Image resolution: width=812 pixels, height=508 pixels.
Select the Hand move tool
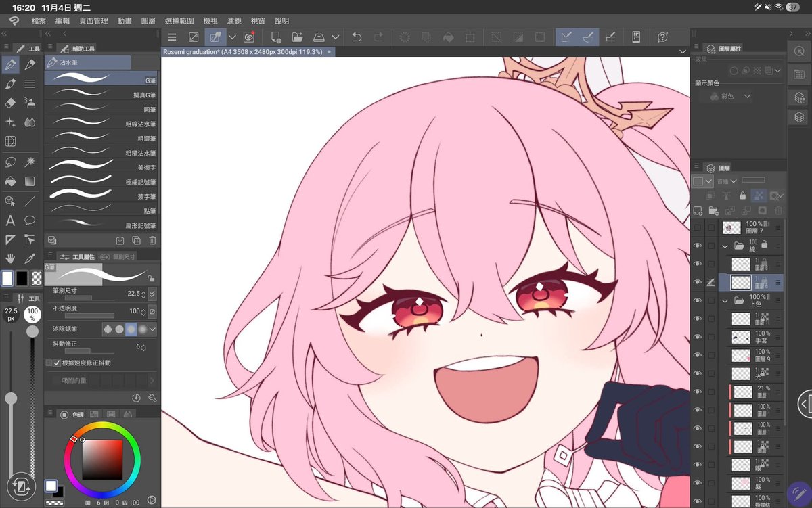click(x=10, y=259)
